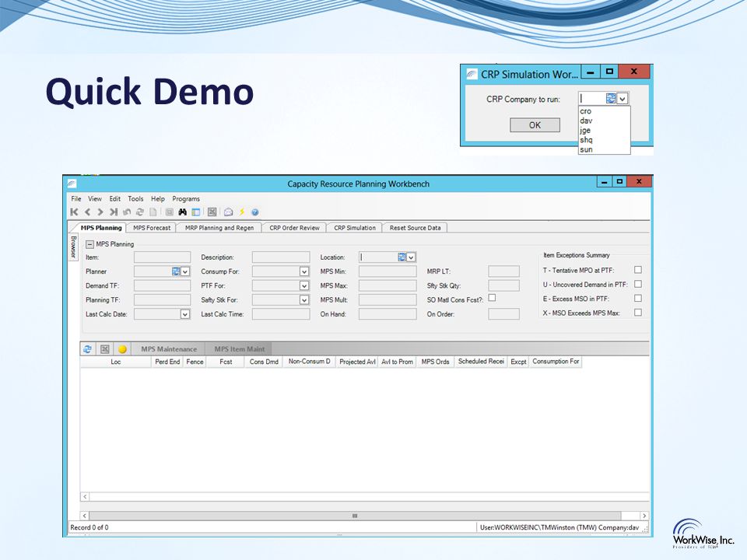Open the PTF For dropdown
The height and width of the screenshot is (560, 747).
tap(304, 285)
